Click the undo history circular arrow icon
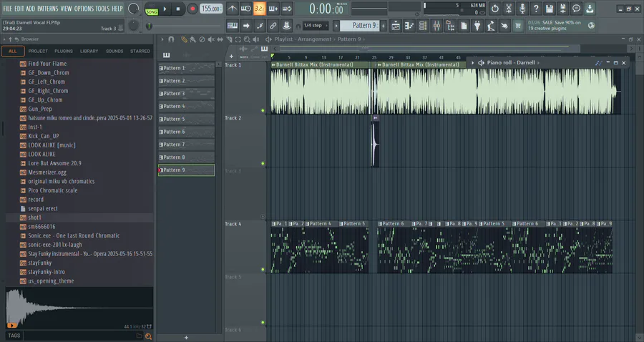Viewport: 644px width, 342px height. click(x=495, y=9)
